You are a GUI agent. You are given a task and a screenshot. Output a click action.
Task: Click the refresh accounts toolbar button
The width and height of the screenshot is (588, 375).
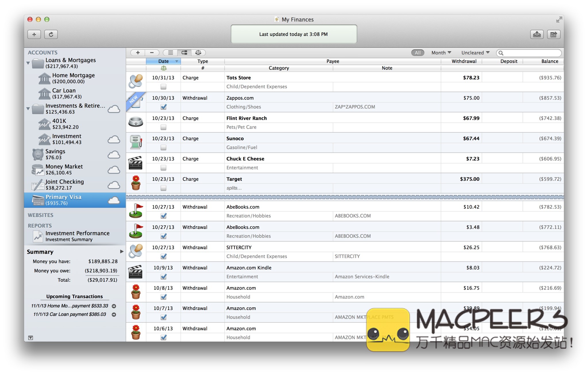pyautogui.click(x=51, y=35)
